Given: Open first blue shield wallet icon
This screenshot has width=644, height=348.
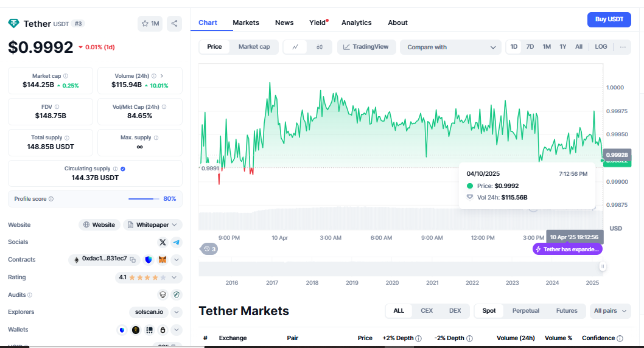Looking at the screenshot, I should tap(122, 330).
